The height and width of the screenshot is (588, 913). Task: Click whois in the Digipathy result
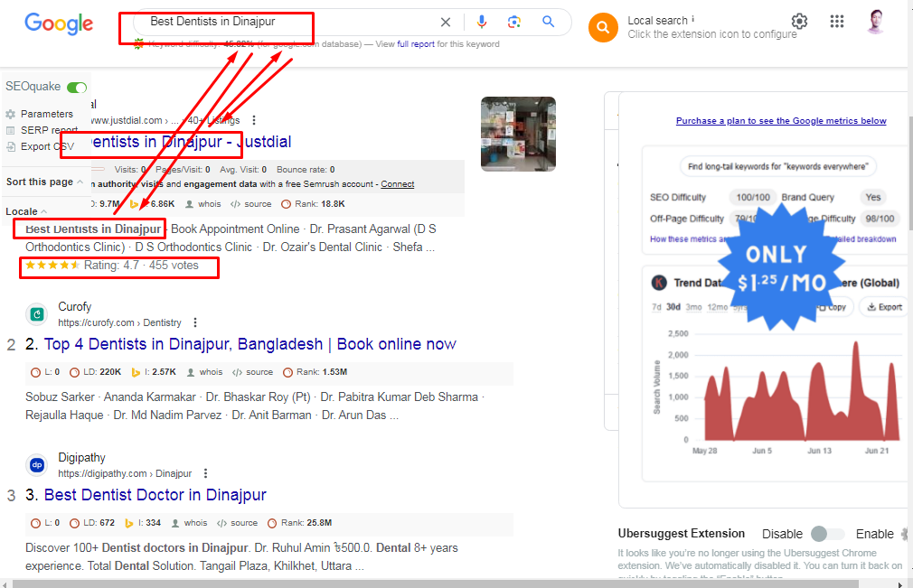click(190, 523)
